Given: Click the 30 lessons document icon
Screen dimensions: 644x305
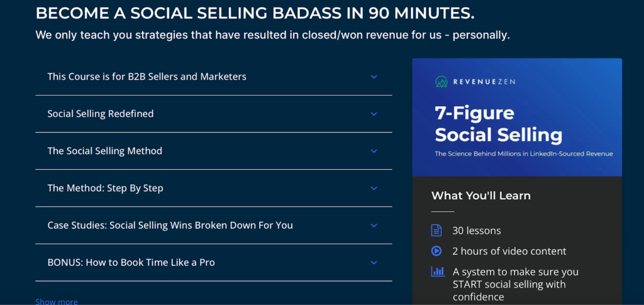Looking at the screenshot, I should (x=436, y=230).
